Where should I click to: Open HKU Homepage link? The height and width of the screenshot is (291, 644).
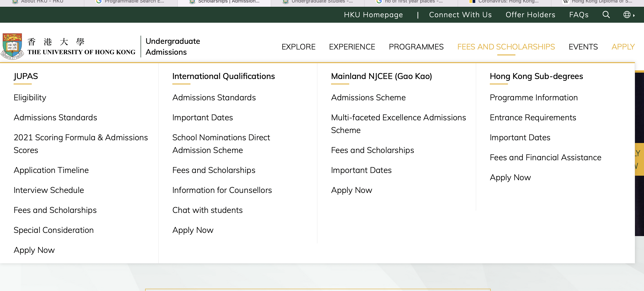coord(373,15)
